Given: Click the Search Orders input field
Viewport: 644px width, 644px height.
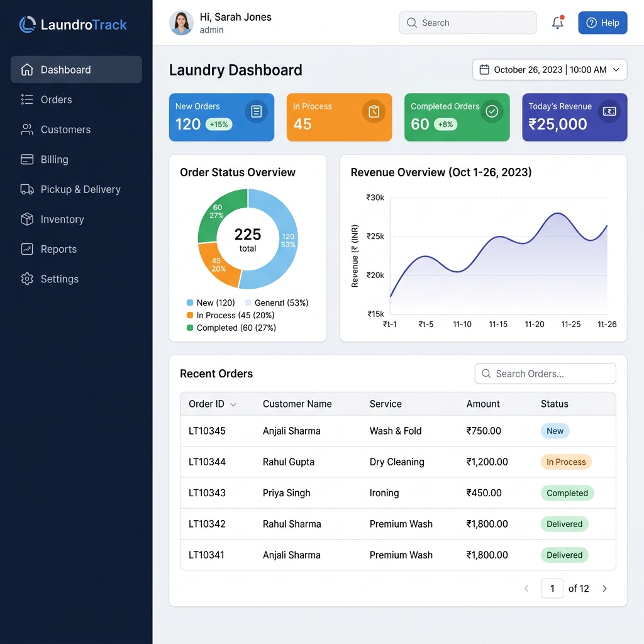Looking at the screenshot, I should coord(545,374).
